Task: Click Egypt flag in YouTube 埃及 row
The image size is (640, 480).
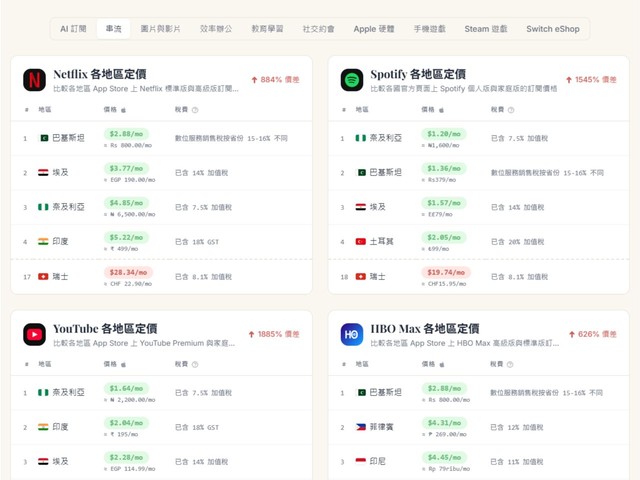Action: (43, 461)
